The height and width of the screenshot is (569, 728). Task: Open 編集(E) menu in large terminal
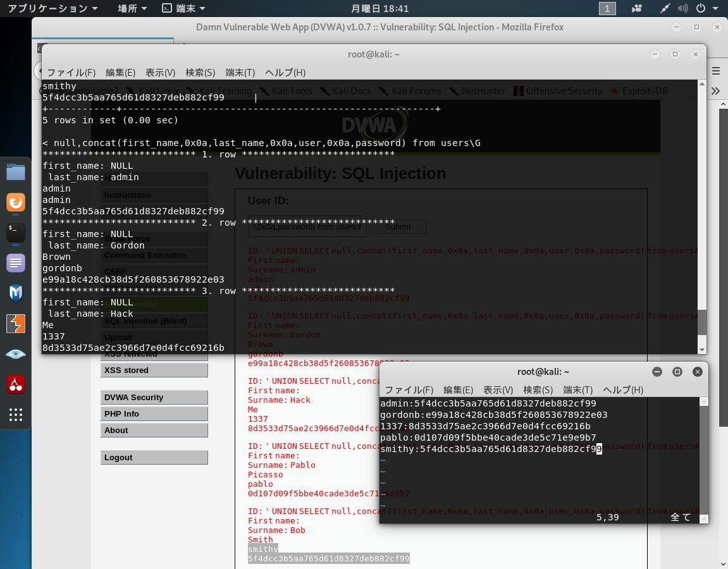click(x=120, y=73)
